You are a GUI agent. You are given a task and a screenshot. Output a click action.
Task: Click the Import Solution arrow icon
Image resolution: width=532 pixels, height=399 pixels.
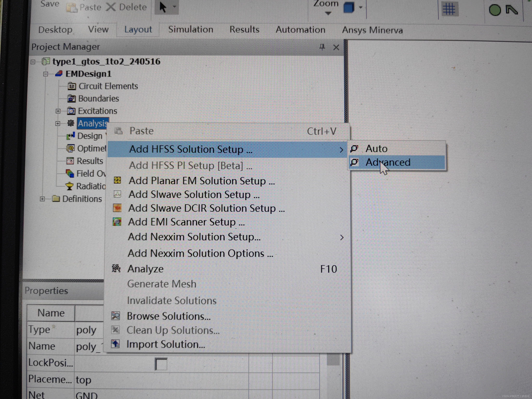[x=115, y=344]
